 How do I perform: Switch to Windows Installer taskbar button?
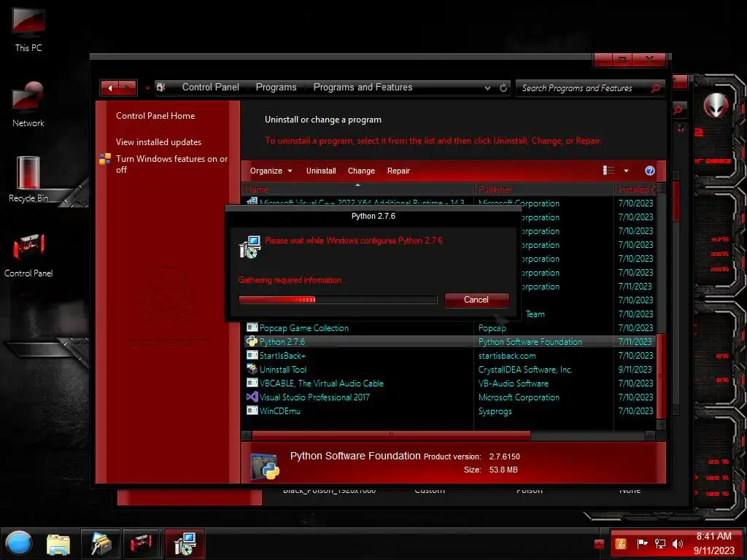click(x=185, y=544)
